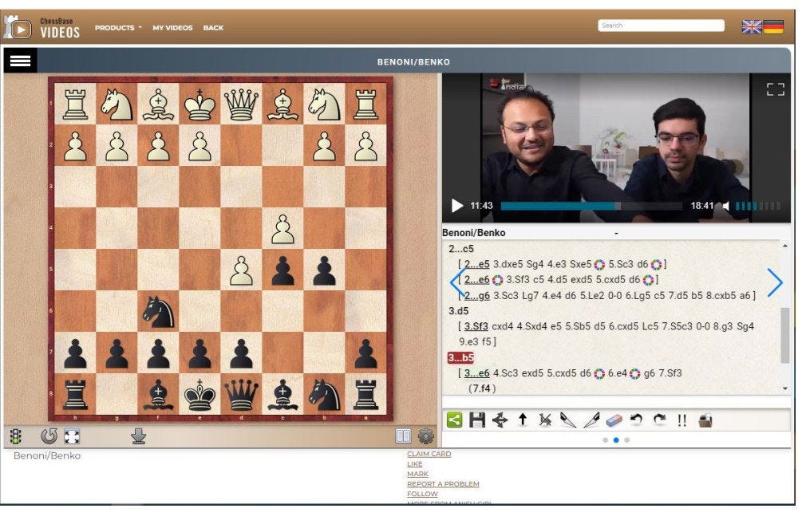
Task: Click the floppy disk save icon
Action: [x=477, y=420]
